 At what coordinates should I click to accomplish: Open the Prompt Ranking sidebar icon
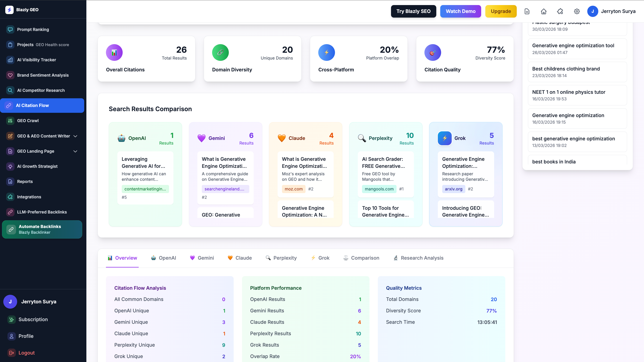pyautogui.click(x=10, y=29)
